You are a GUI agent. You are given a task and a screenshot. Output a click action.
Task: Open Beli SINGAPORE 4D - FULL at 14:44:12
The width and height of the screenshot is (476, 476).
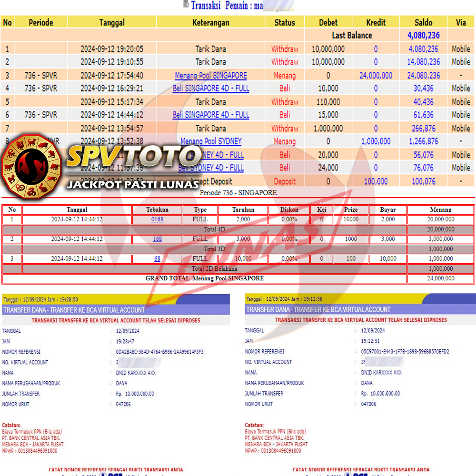211,115
